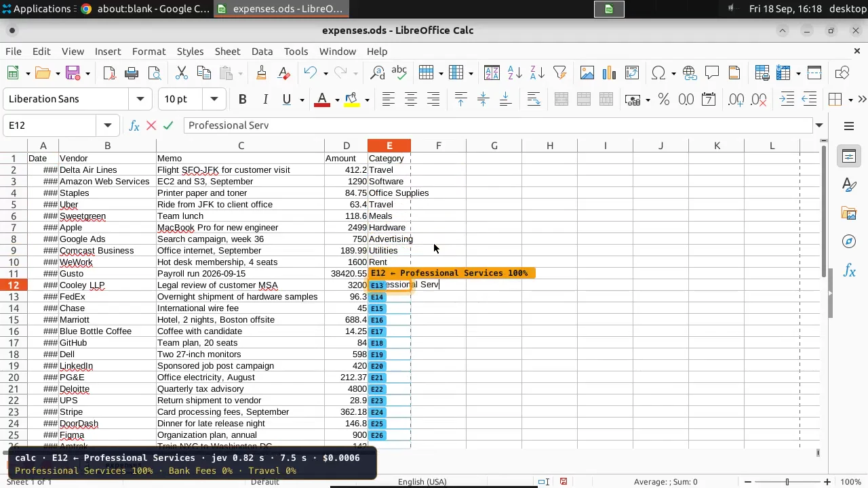Open Font Size dropdown arrow
The image size is (868, 488).
(x=214, y=99)
